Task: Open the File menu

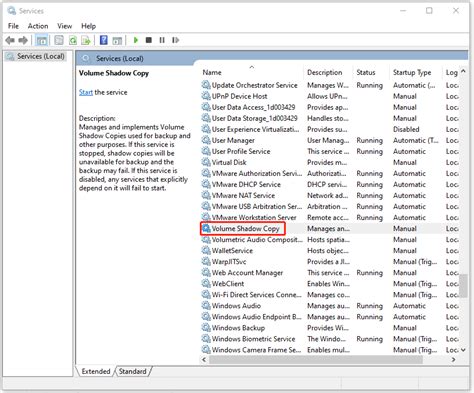Action: [x=13, y=26]
